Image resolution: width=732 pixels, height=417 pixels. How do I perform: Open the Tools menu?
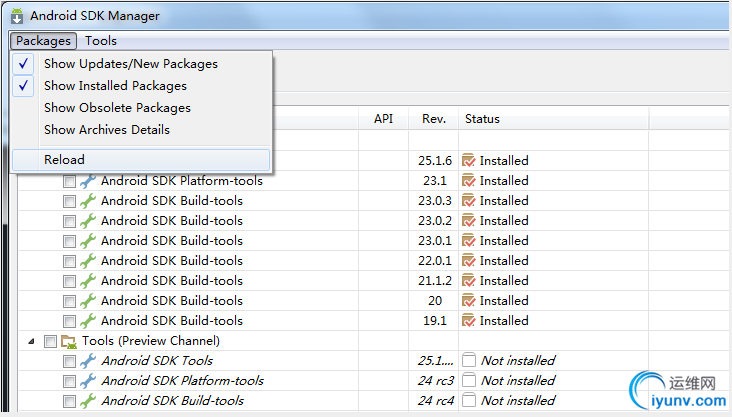[x=100, y=41]
